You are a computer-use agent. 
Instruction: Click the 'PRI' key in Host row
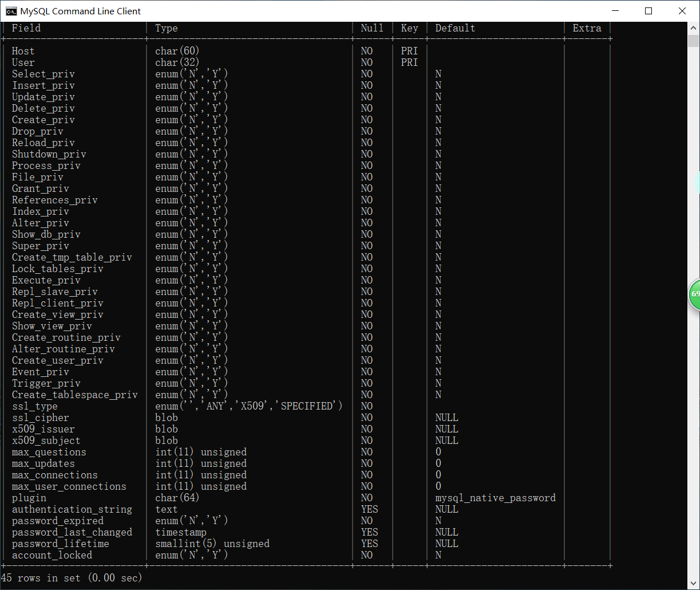click(x=410, y=51)
